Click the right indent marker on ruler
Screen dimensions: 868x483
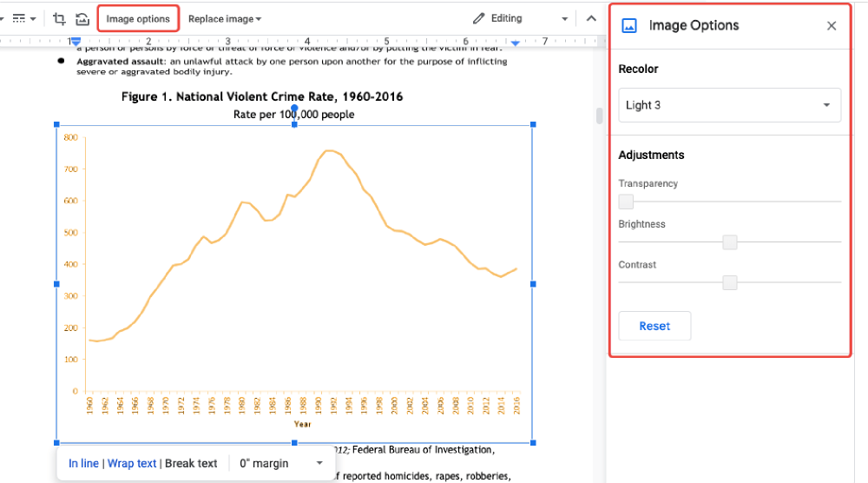[516, 43]
